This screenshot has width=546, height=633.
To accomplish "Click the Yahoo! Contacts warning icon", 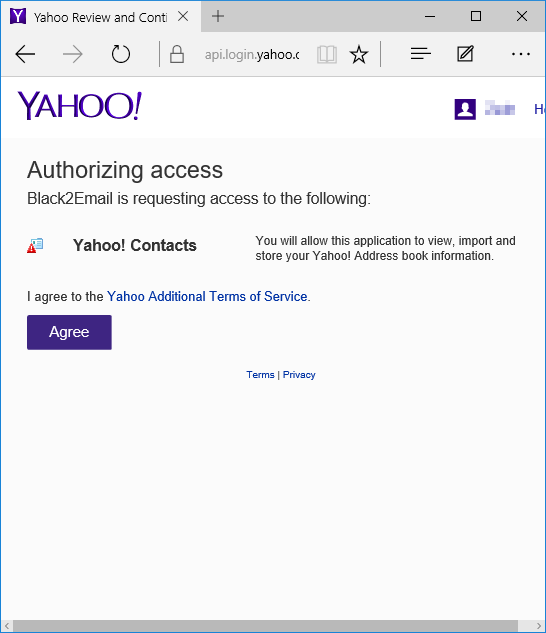I will click(x=35, y=245).
